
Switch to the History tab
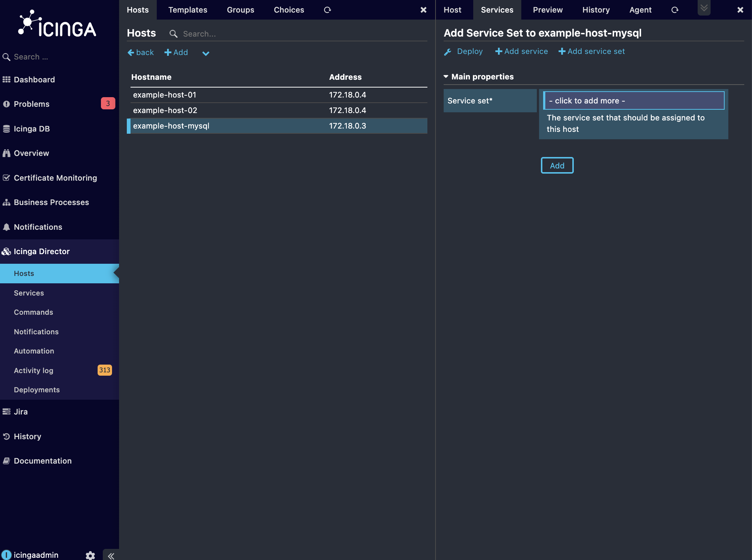point(596,10)
